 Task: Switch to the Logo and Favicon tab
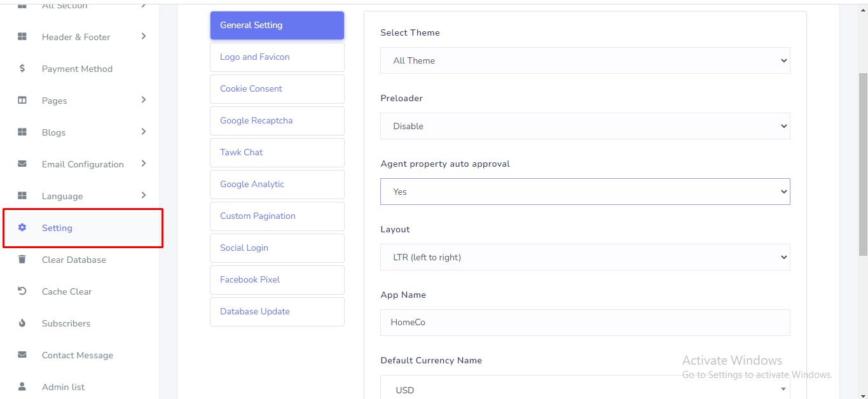pos(277,57)
